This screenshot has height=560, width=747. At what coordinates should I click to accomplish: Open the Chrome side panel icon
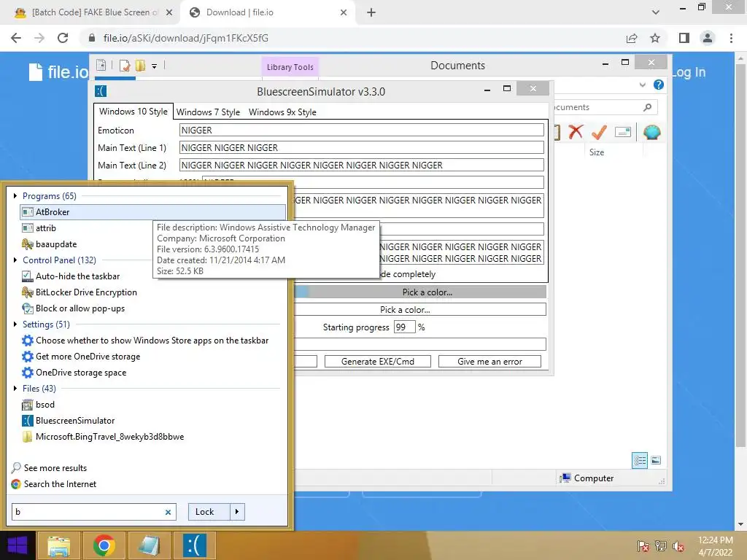pyautogui.click(x=684, y=38)
